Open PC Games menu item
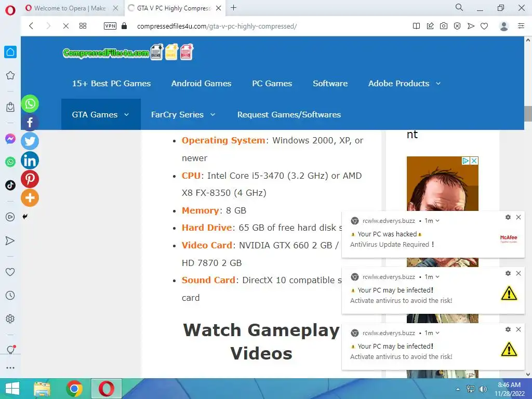 pyautogui.click(x=272, y=84)
